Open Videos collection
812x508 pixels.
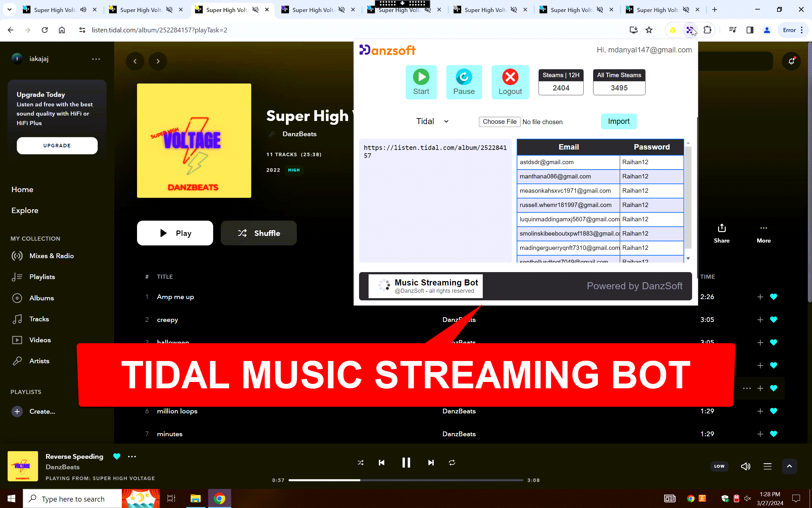pos(31,340)
